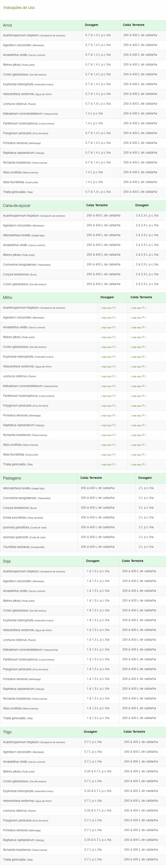Click the Calda Terrestre magnifier icon for Euphorbia heterophylla in Milho
The width and height of the screenshot is (166, 868).
[143, 357]
